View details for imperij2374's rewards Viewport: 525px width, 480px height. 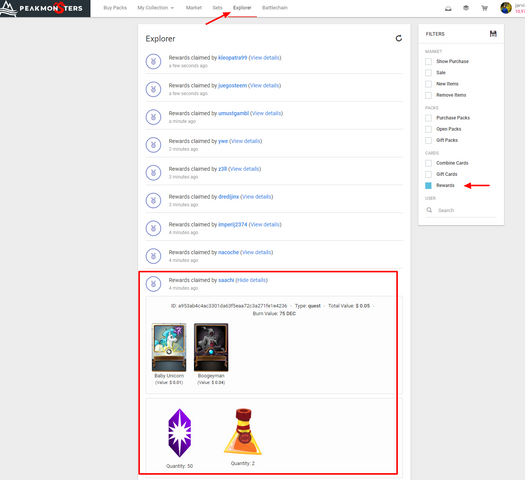pos(265,224)
